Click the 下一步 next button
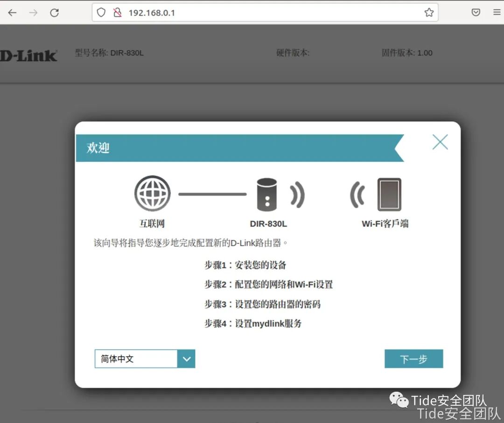The width and height of the screenshot is (504, 423). pos(413,359)
